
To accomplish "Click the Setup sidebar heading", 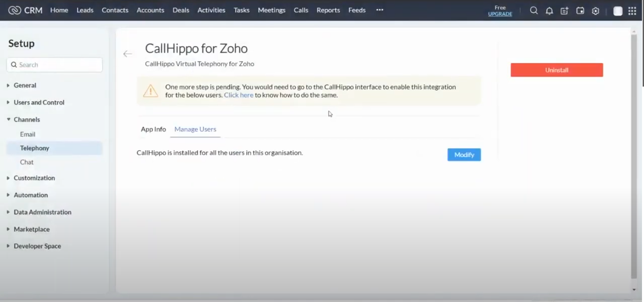I will click(x=21, y=43).
